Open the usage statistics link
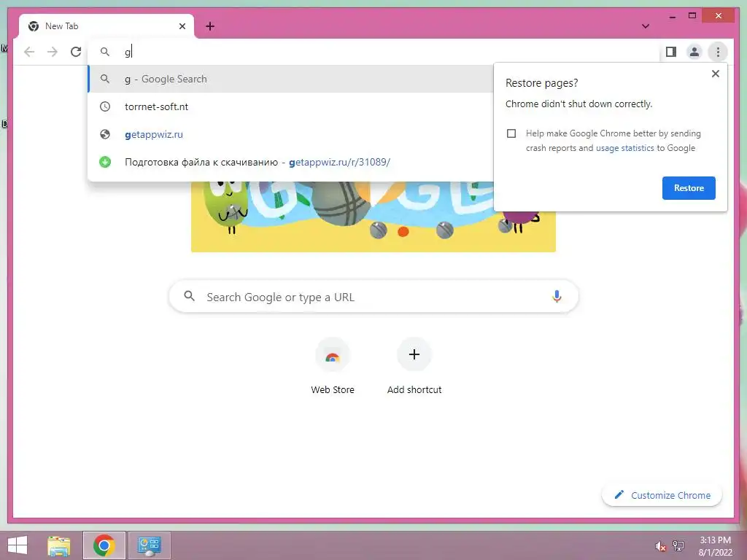747x560 pixels. 624,148
